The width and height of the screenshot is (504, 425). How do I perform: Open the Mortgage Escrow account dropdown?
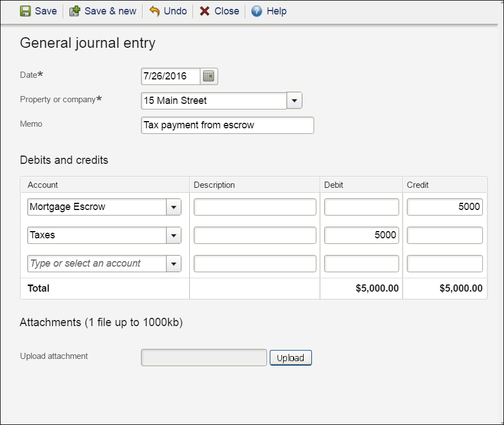coord(175,207)
